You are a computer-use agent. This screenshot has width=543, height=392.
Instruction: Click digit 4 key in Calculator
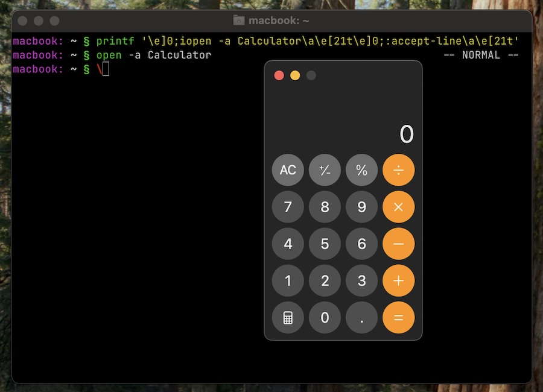288,244
